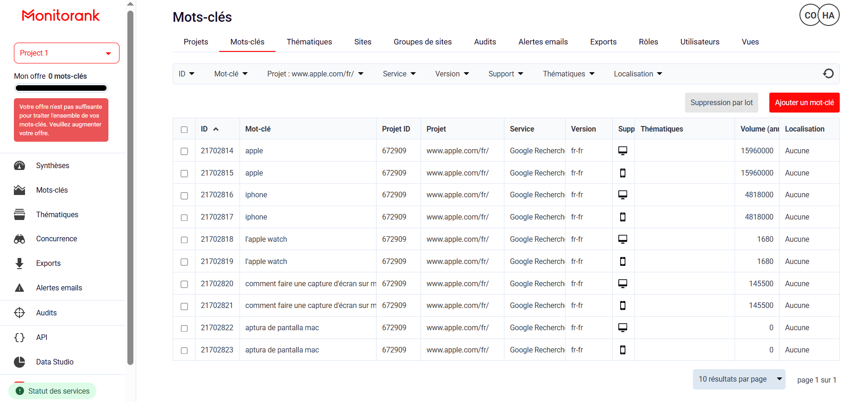Screen dimensions: 868x402
Task: Select the checkbox for row 21702817
Action: point(184,218)
